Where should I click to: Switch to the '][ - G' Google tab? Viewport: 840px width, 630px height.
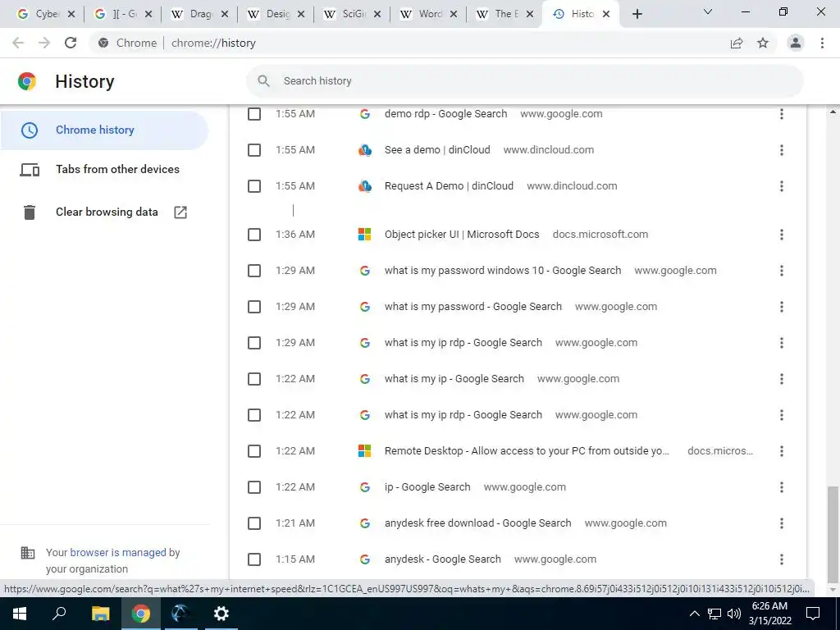(116, 15)
